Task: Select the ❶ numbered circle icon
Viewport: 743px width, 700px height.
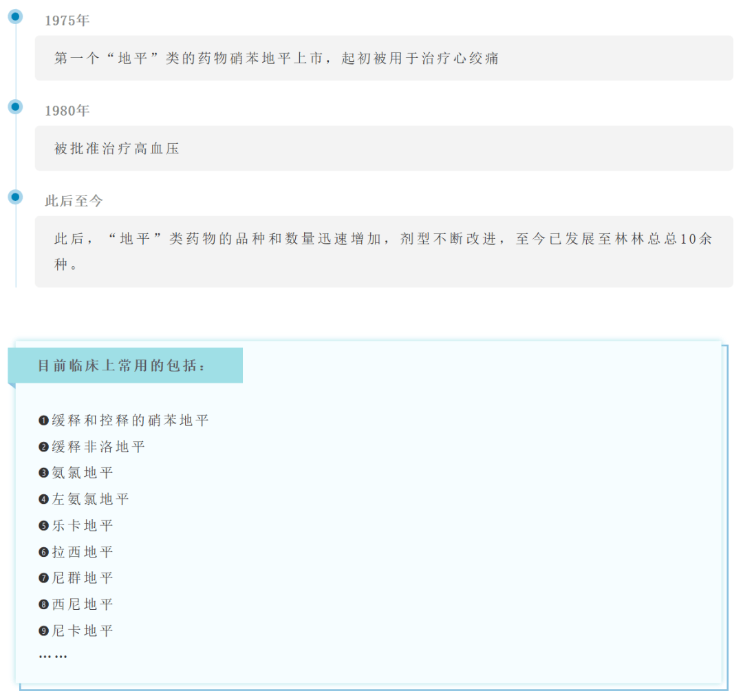Action: pos(43,420)
